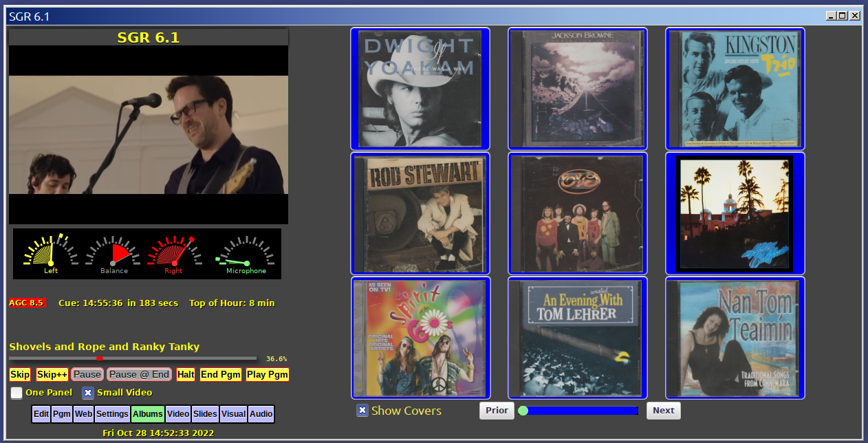Click the Left channel level meter
The width and height of the screenshot is (868, 443).
tap(51, 253)
